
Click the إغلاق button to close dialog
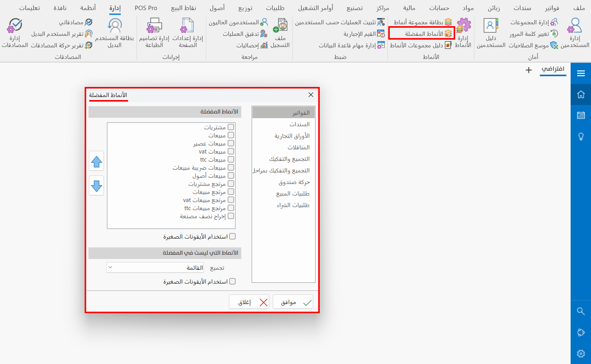pos(249,302)
